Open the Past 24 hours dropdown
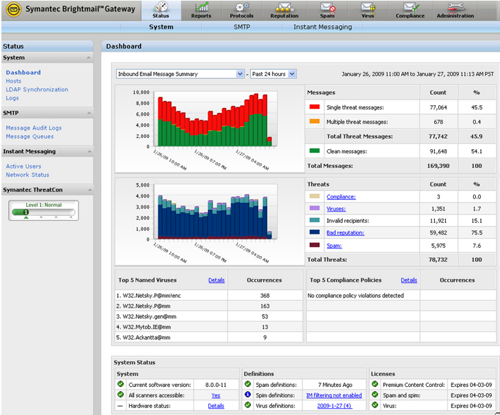500x415 pixels. (273, 74)
